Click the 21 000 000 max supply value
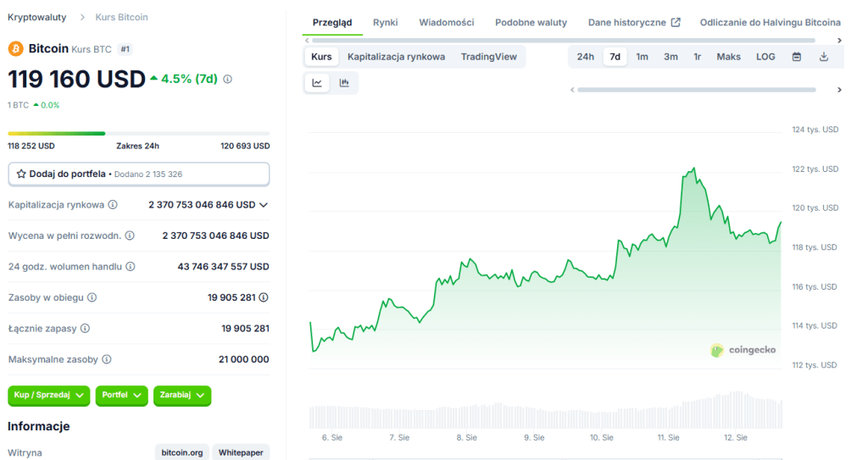Viewport: 868px width, 460px height. [x=243, y=360]
